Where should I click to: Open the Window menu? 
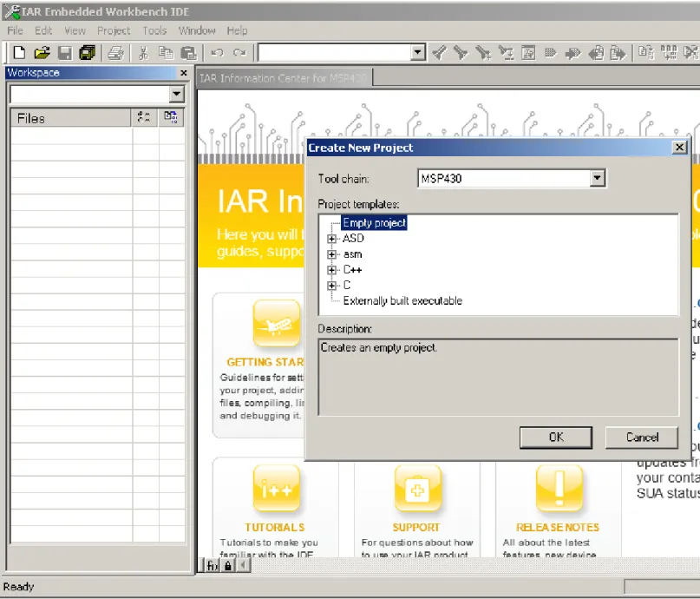[197, 31]
